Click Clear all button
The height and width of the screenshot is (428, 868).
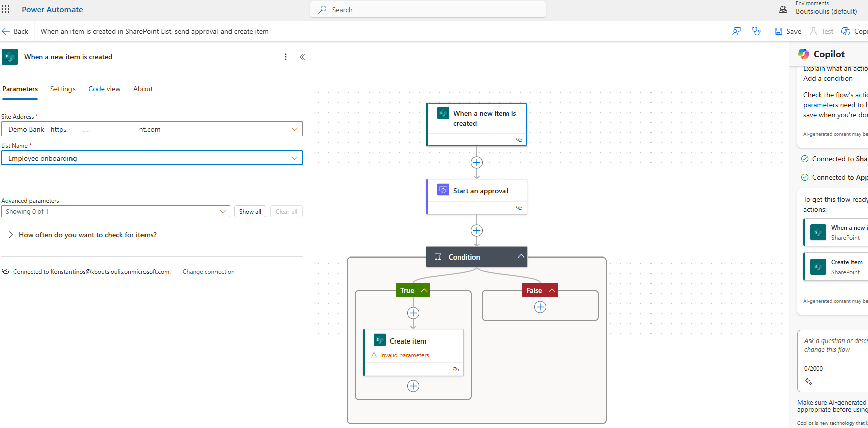pos(286,212)
